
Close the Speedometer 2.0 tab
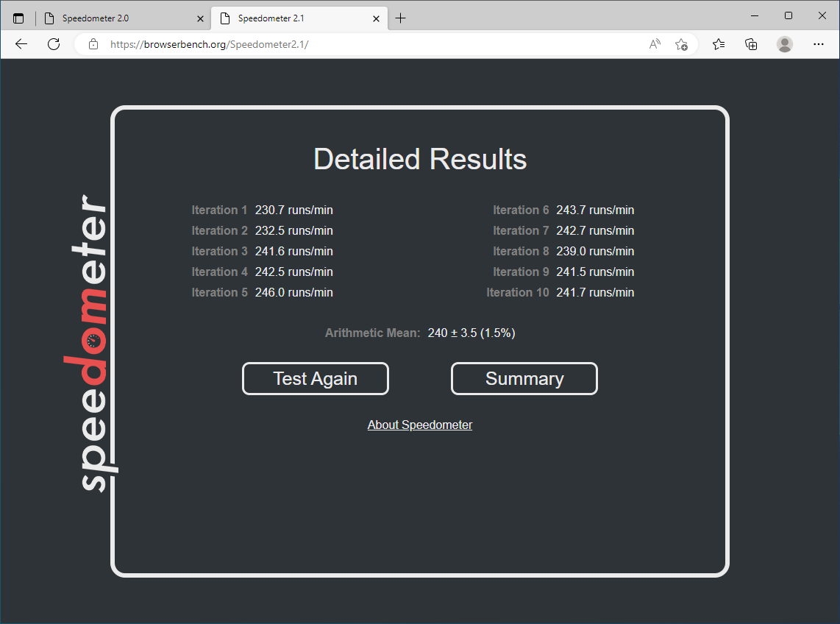tap(200, 18)
